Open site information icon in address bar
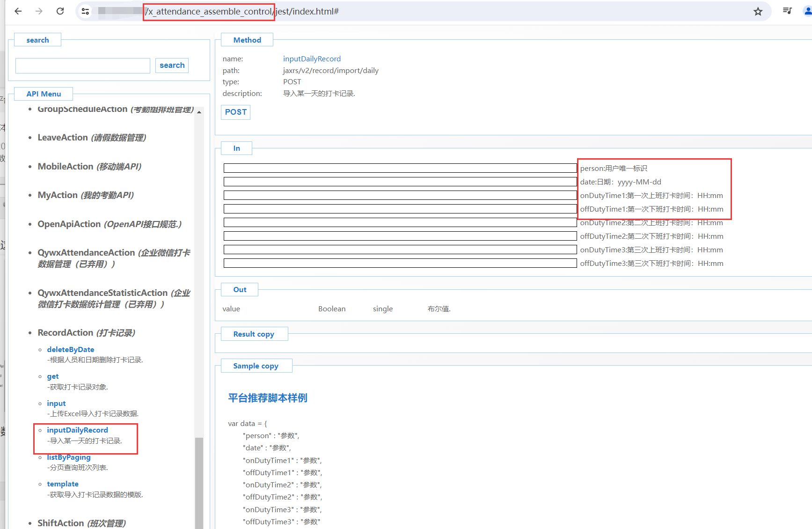This screenshot has height=529, width=812. pos(85,11)
